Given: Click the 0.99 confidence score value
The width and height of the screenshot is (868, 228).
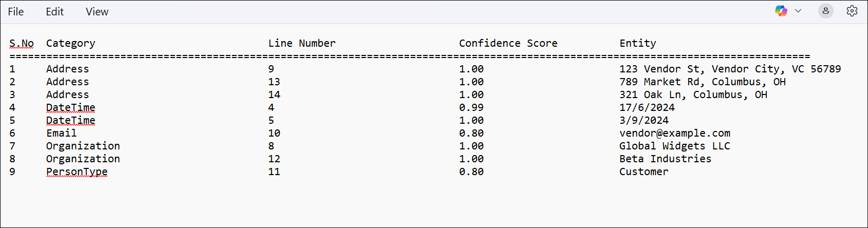Looking at the screenshot, I should (x=471, y=108).
